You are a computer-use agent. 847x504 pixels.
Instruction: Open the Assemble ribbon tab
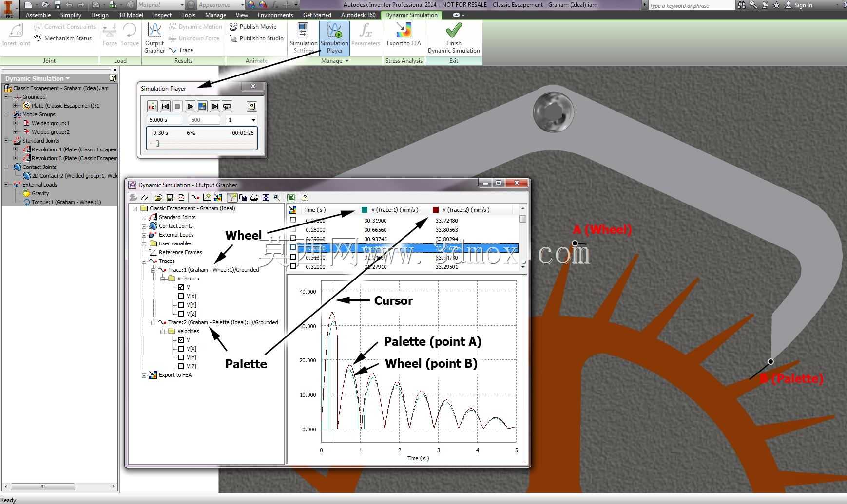(x=38, y=15)
